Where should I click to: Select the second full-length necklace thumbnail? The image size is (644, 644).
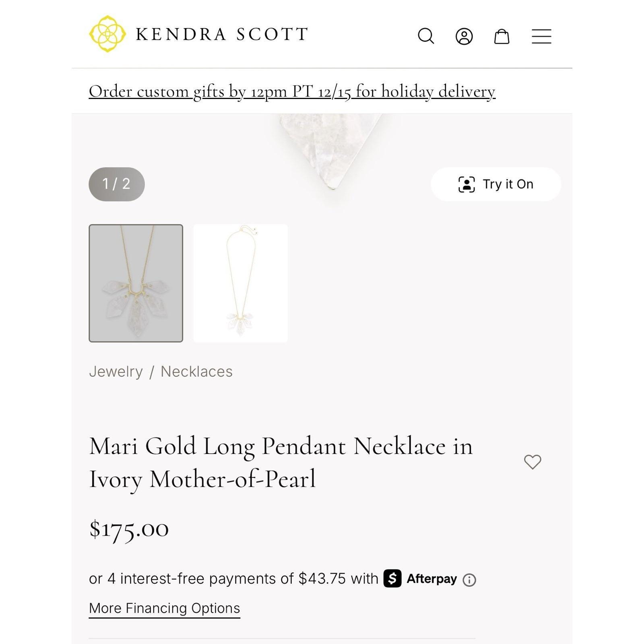pos(240,283)
